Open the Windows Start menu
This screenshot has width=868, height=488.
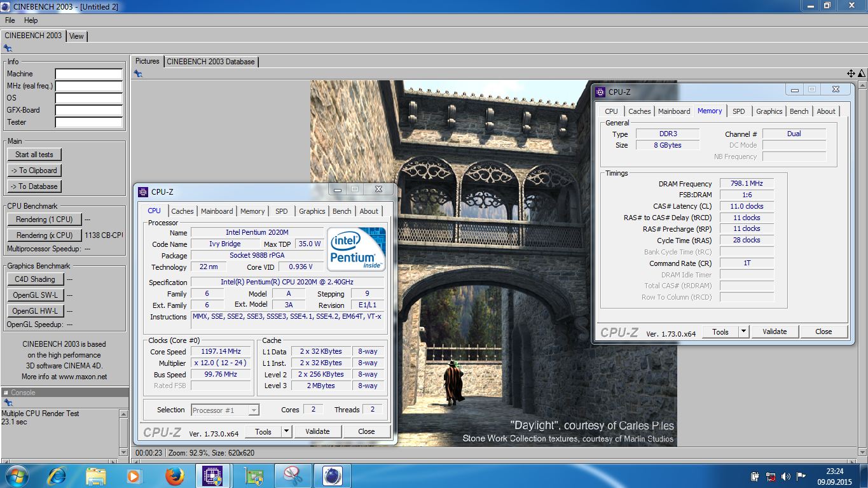[17, 476]
